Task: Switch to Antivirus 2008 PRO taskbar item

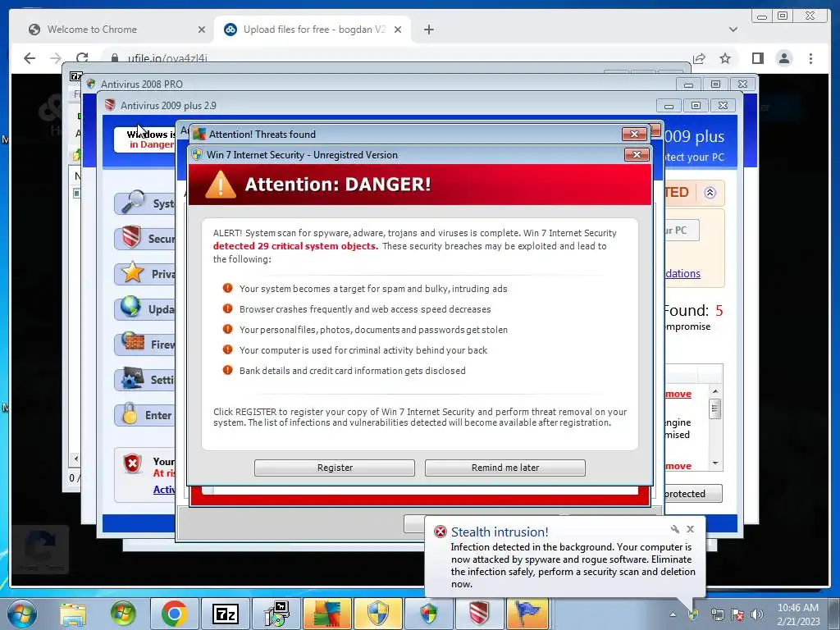Action: tap(428, 614)
